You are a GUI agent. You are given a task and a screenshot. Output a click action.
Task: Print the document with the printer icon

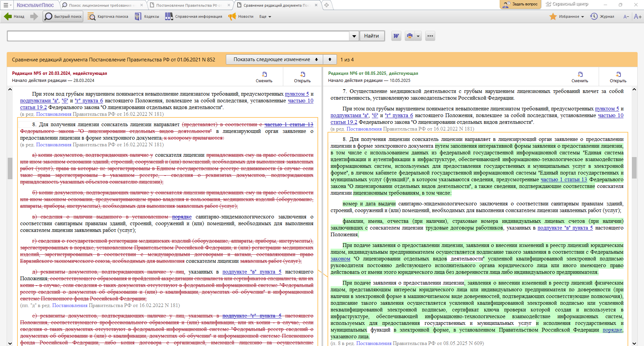(x=409, y=36)
